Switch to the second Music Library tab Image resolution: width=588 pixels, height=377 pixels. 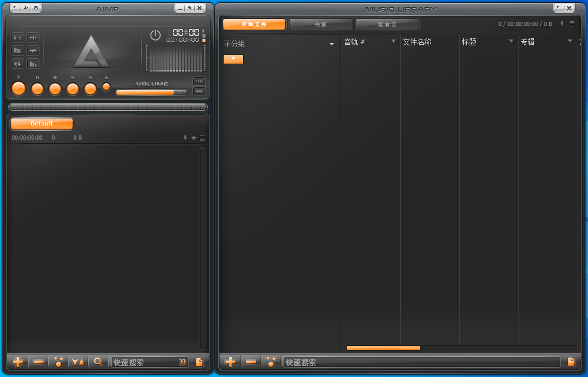321,24
